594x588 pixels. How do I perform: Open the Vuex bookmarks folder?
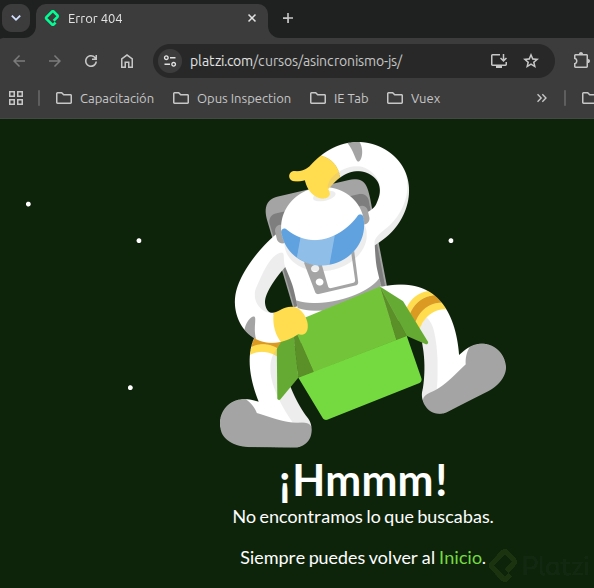click(414, 99)
